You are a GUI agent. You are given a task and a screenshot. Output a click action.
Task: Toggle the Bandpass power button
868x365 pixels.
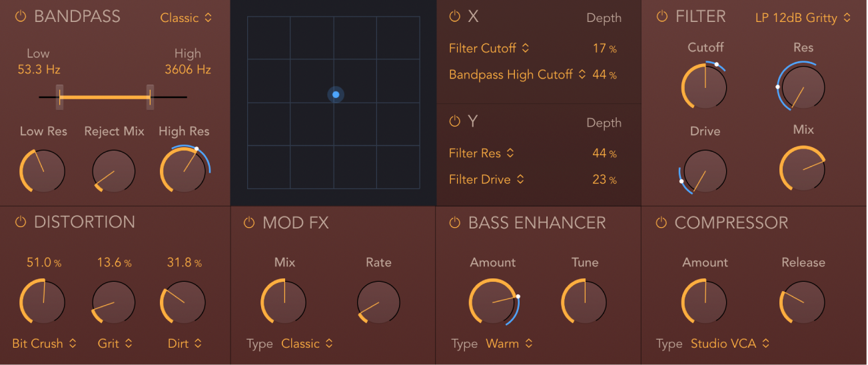[x=20, y=17]
